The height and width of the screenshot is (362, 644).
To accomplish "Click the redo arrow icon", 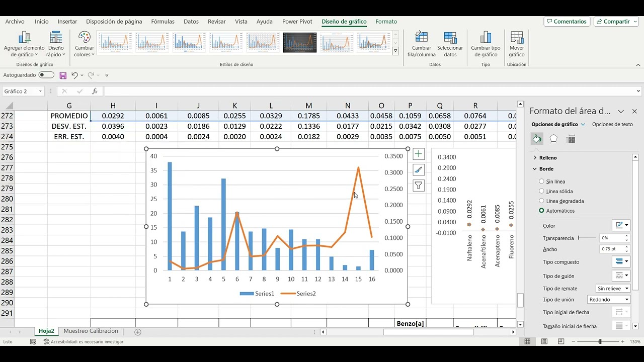I will point(91,75).
